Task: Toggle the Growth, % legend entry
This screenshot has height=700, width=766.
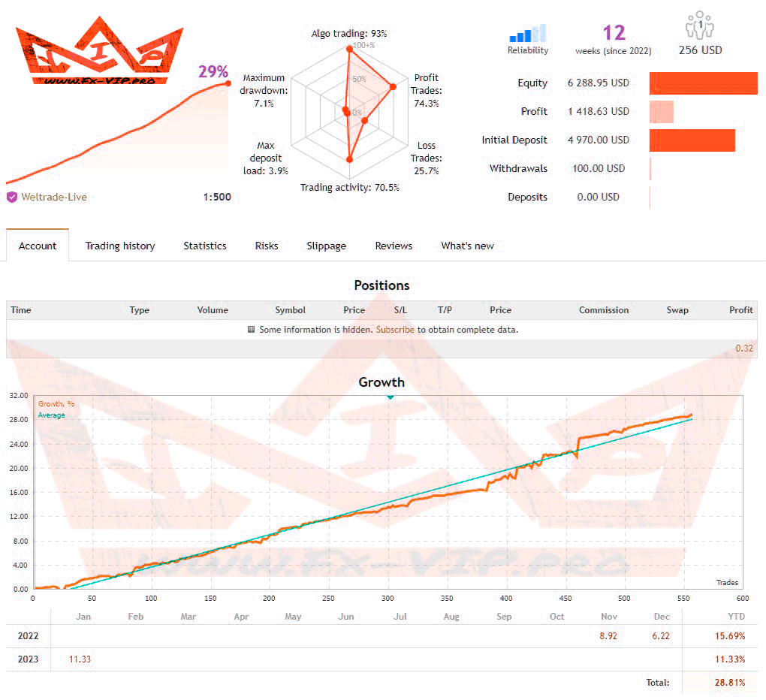Action: pyautogui.click(x=56, y=404)
